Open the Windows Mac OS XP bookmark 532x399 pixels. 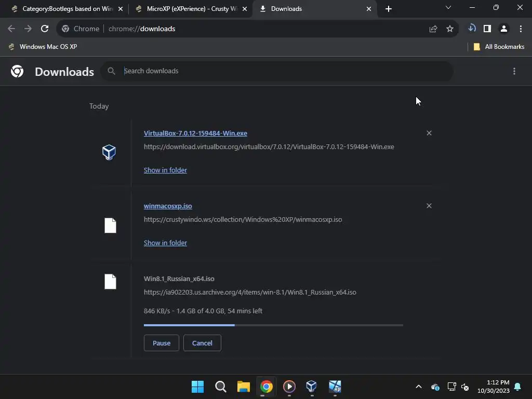click(x=43, y=47)
